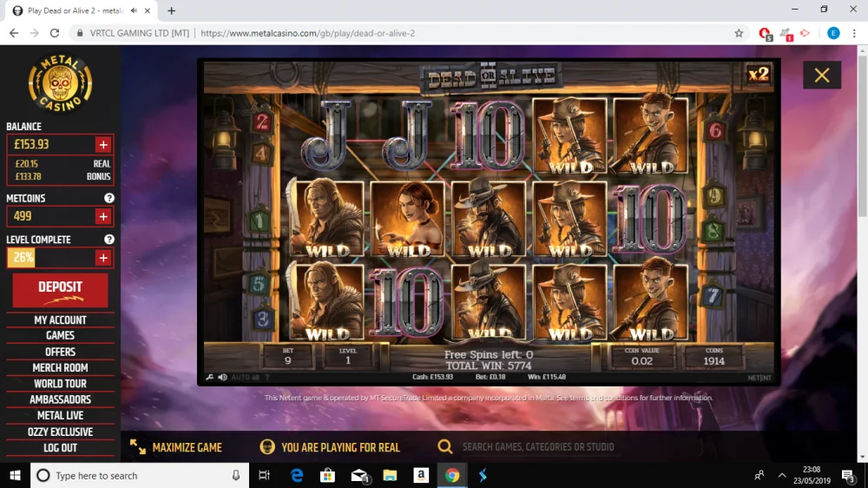Open File Explorer from the taskbar
The width and height of the screenshot is (868, 488).
(x=391, y=475)
